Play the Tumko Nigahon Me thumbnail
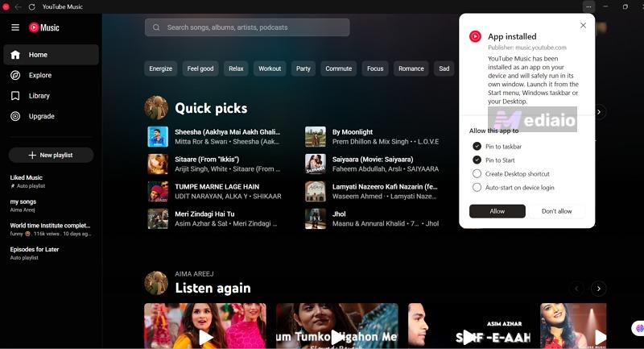The width and height of the screenshot is (644, 349). coord(336,326)
